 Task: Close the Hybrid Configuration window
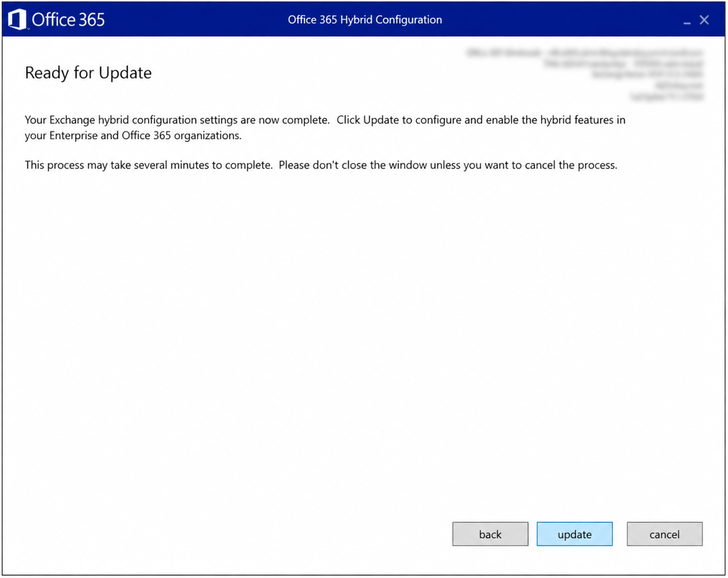tap(704, 20)
